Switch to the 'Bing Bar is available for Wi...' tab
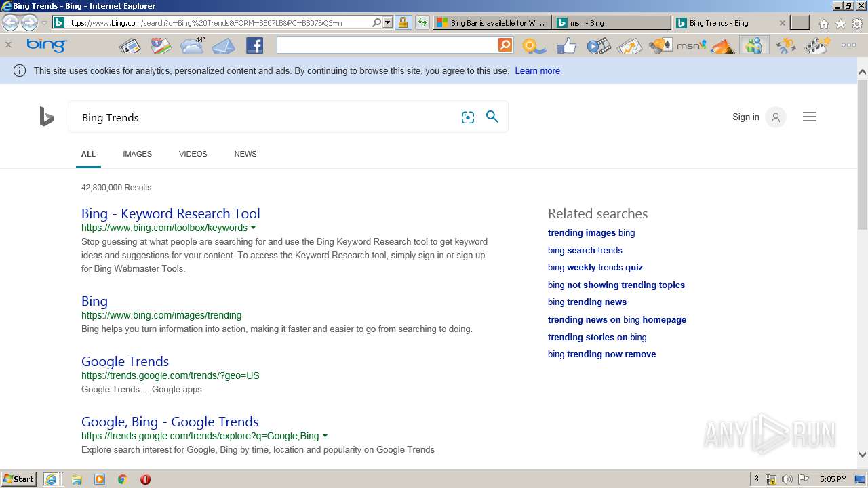The width and height of the screenshot is (868, 488). [x=492, y=22]
